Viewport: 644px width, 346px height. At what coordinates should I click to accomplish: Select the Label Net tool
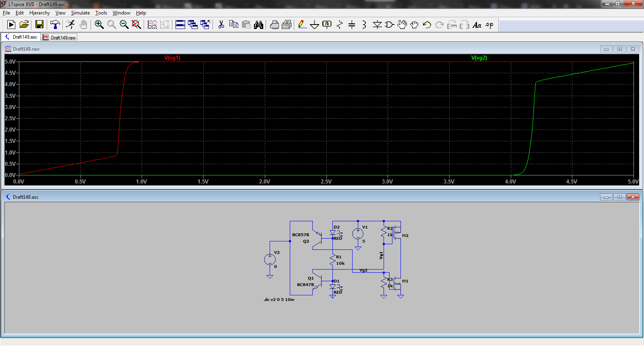coord(327,25)
